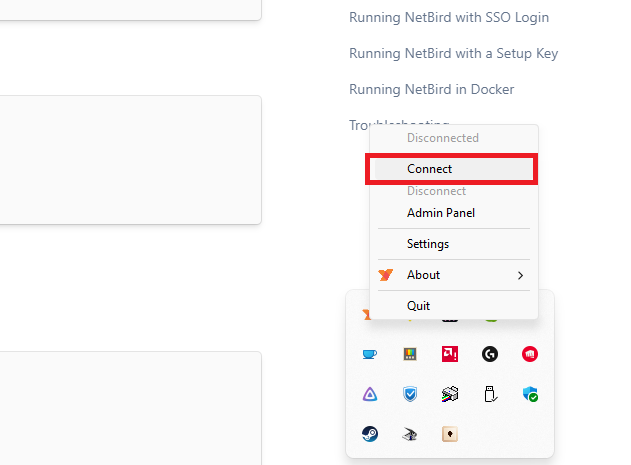Select Quit to exit NetBird
The image size is (631, 465).
(x=419, y=306)
